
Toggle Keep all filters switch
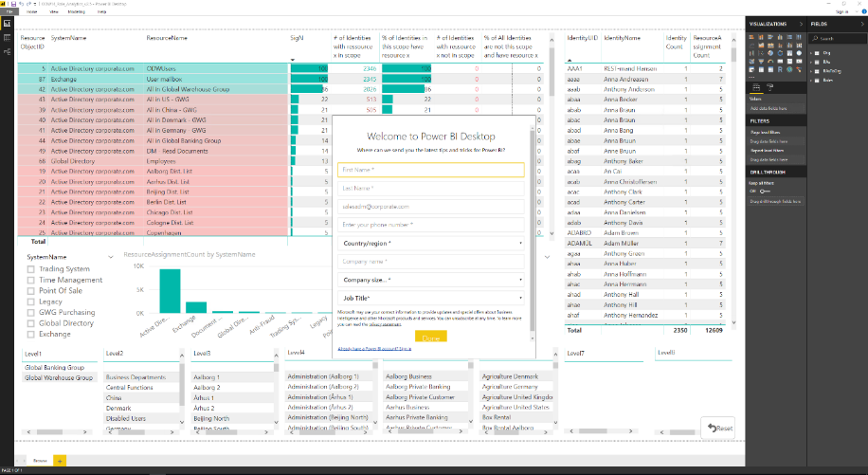tap(765, 191)
